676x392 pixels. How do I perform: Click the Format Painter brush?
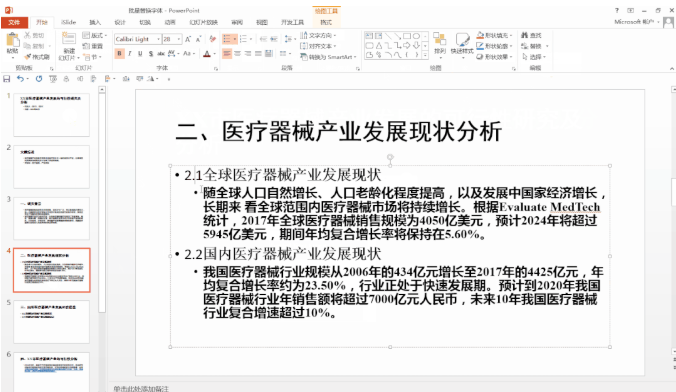click(x=28, y=56)
